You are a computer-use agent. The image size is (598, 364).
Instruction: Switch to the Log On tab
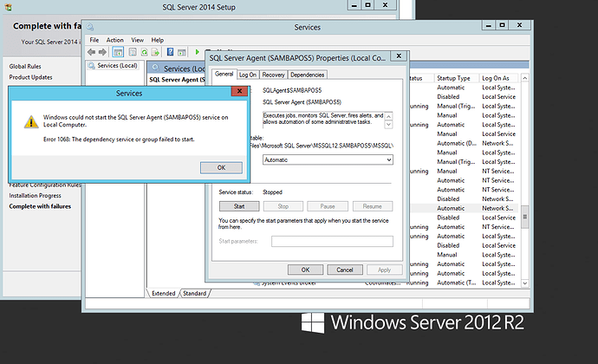pyautogui.click(x=248, y=75)
